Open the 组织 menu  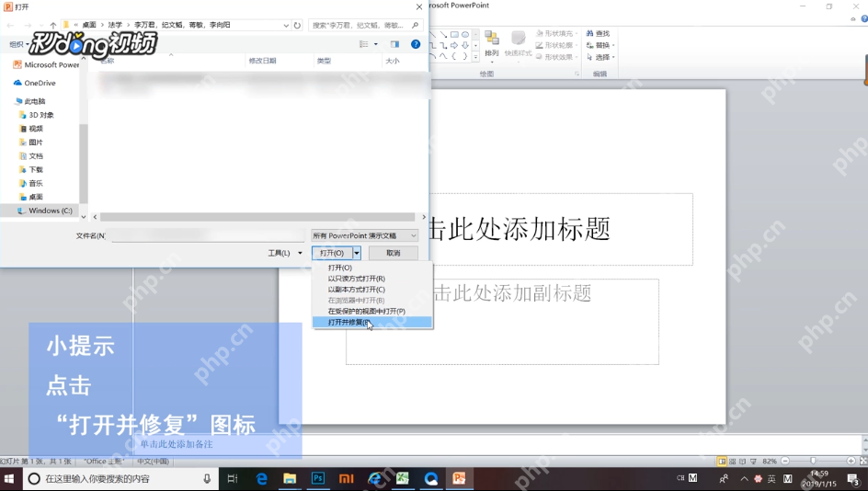point(18,44)
